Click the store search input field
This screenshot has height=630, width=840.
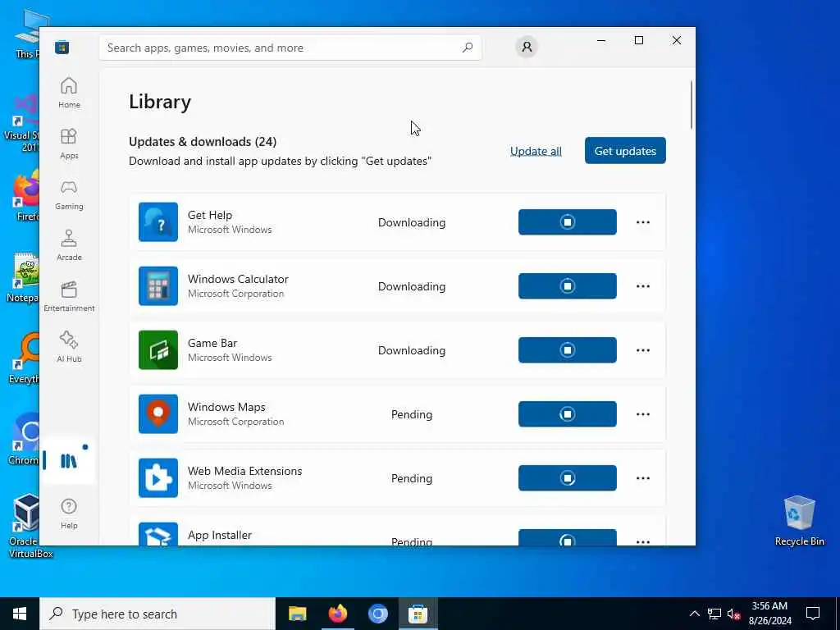[x=290, y=48]
